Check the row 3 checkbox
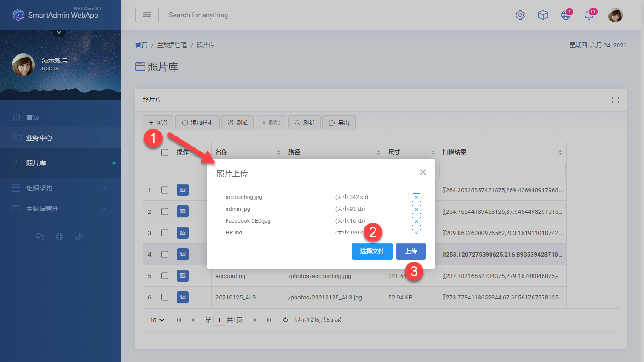The image size is (644, 362). (x=165, y=233)
